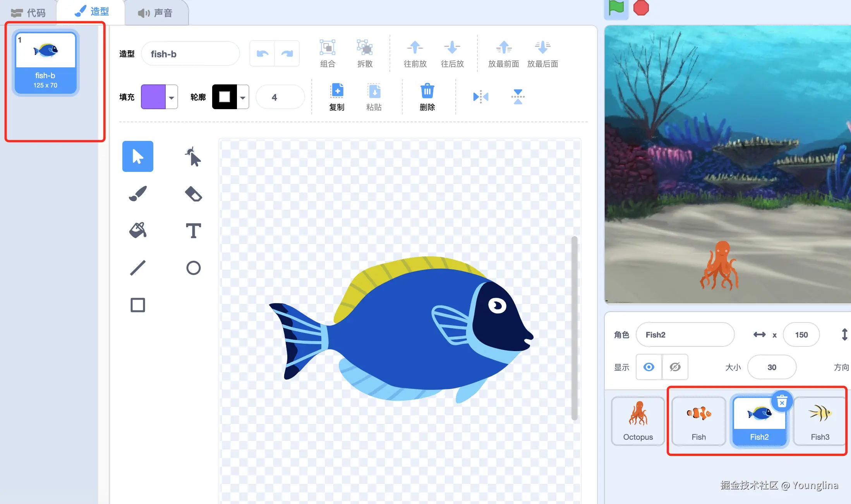
Task: Select the Eraser tool
Action: pyautogui.click(x=193, y=194)
